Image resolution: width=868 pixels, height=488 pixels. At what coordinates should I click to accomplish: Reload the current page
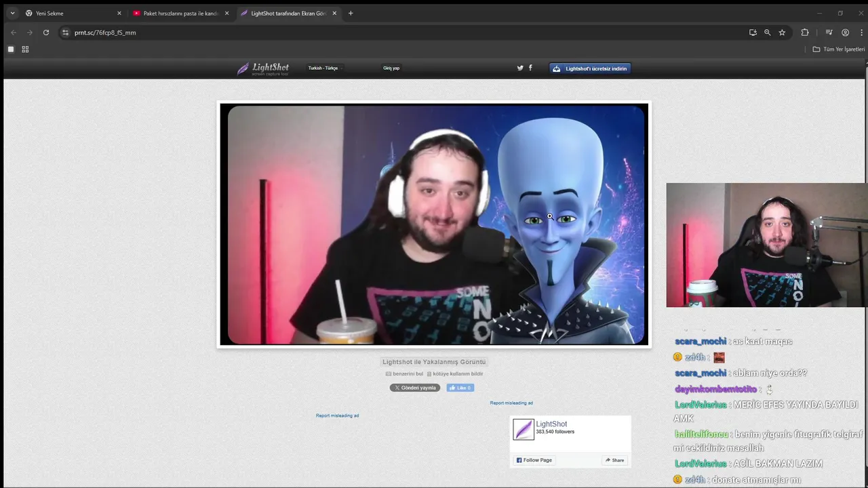pos(46,33)
